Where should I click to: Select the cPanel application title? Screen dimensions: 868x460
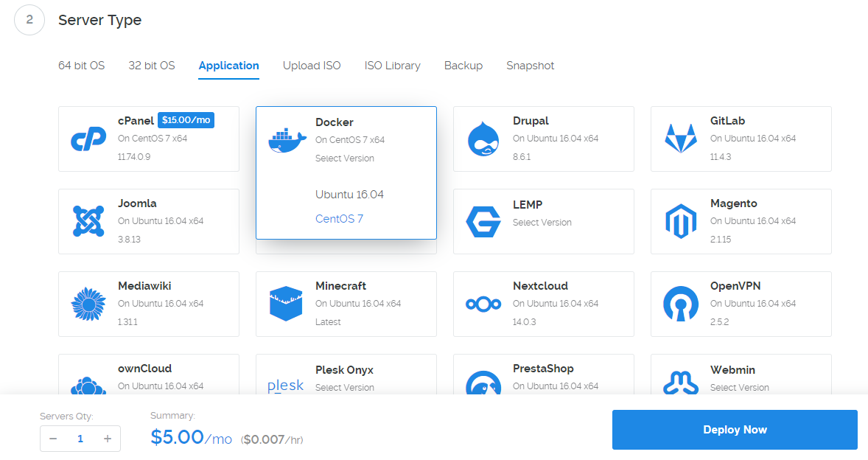point(136,121)
